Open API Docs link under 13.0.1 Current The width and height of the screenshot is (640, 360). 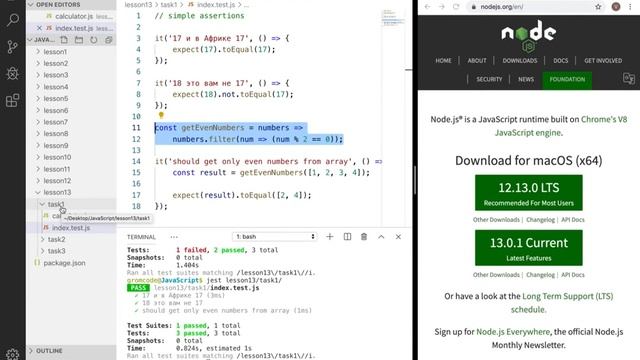pyautogui.click(x=573, y=275)
